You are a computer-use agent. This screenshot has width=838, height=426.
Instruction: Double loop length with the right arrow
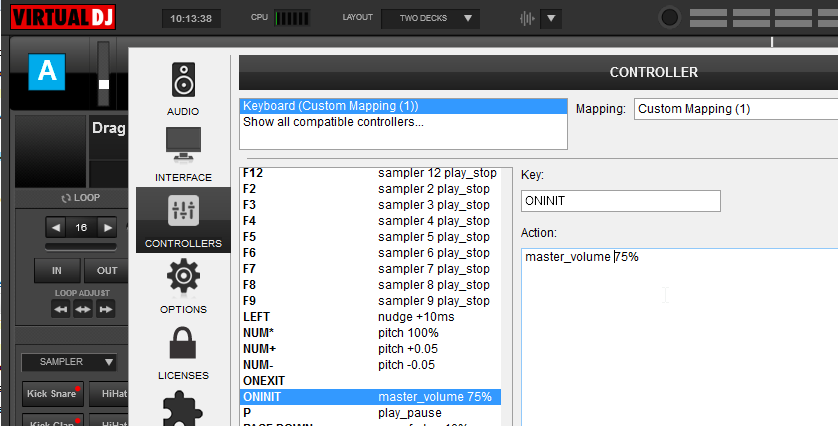107,228
